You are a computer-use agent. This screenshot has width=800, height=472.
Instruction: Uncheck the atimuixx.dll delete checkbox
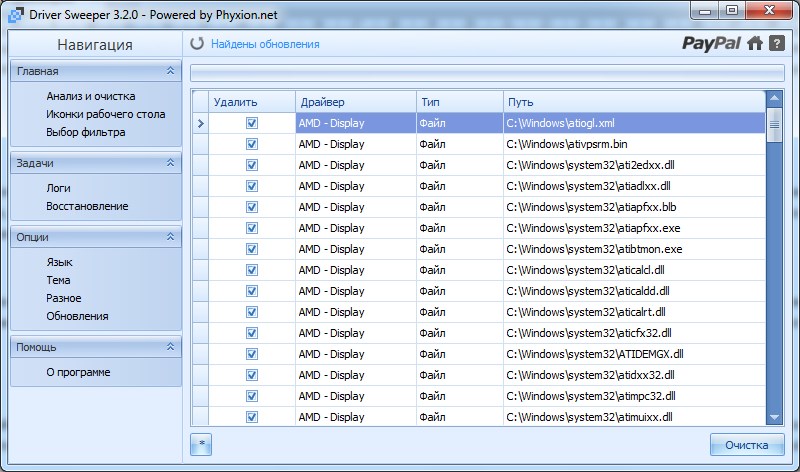tap(252, 417)
